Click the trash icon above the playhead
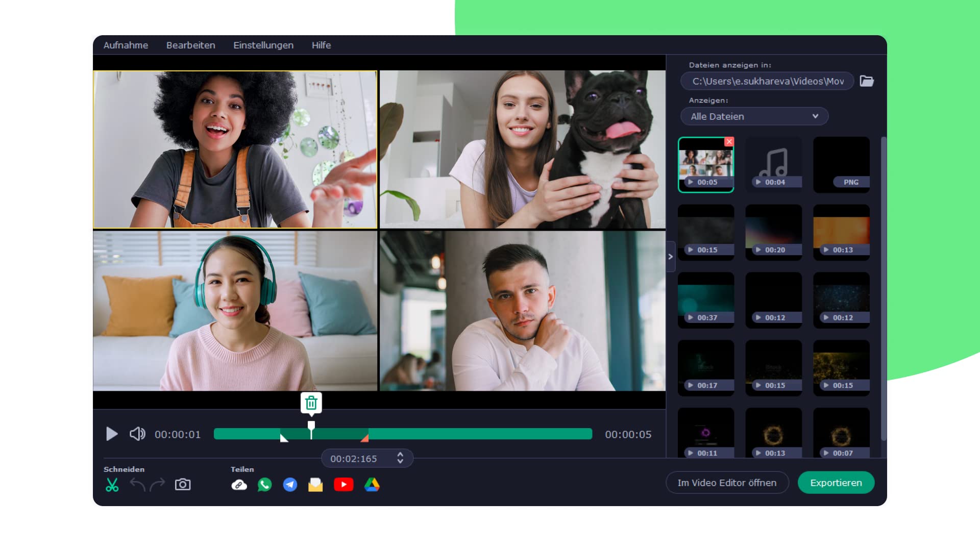The height and width of the screenshot is (551, 980). (311, 403)
